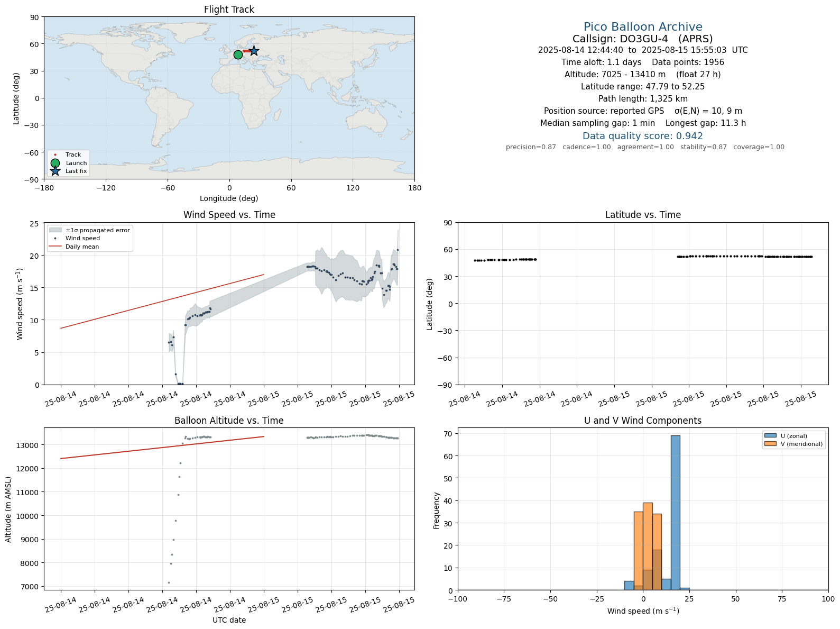Click the "U and V Wind Components" title

point(643,421)
